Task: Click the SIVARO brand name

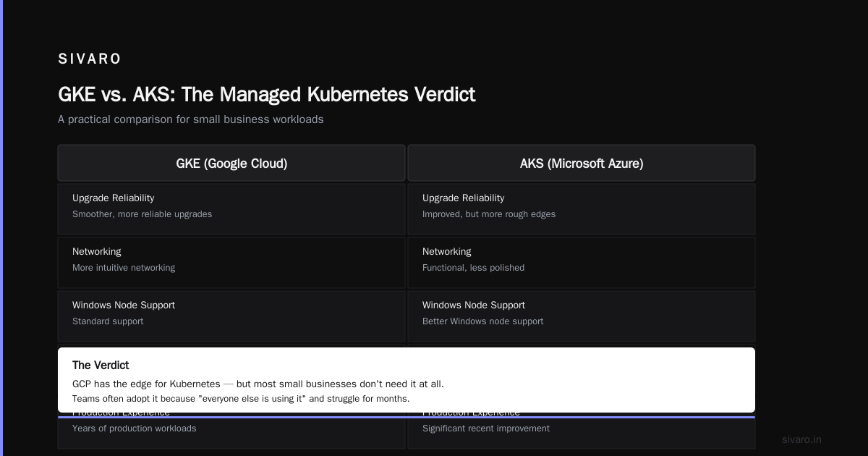Action: coord(90,59)
